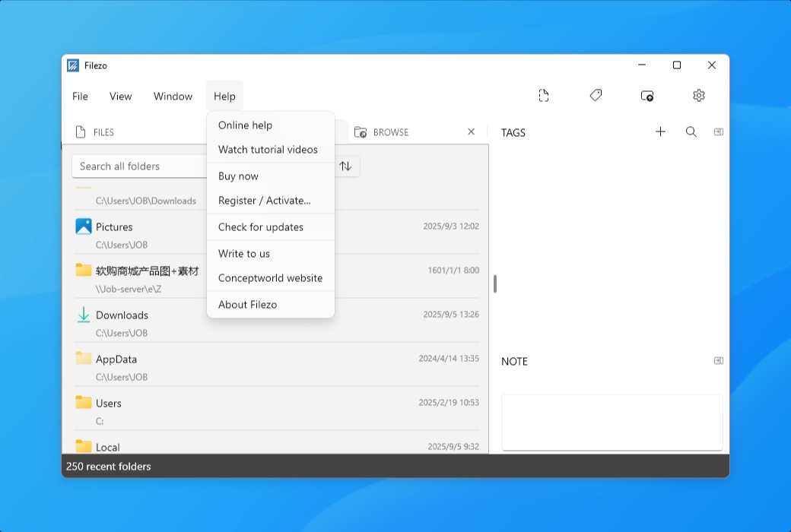Click the 软购商城 folder icon
This screenshot has width=791, height=532.
(83, 270)
